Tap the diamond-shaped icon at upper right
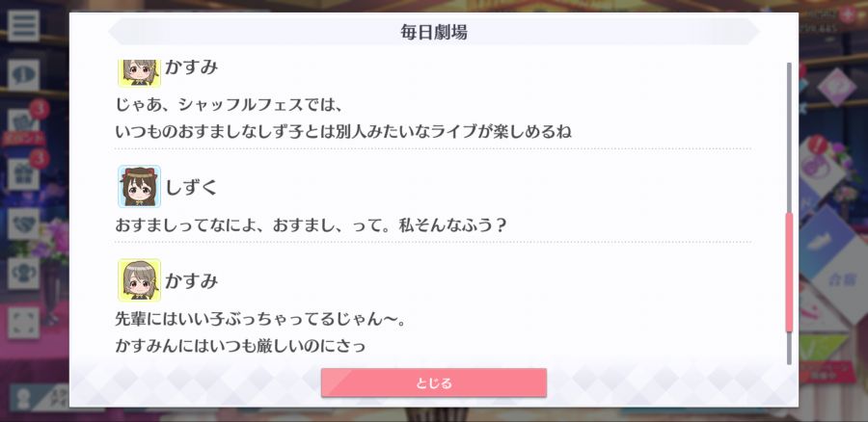Screen dimensions: 868x422 pyautogui.click(x=835, y=88)
